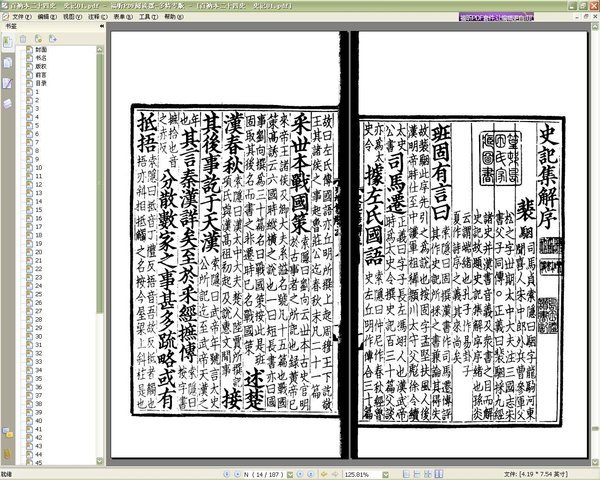Jump to bookmark 36
The height and width of the screenshot is (480, 600).
point(39,387)
